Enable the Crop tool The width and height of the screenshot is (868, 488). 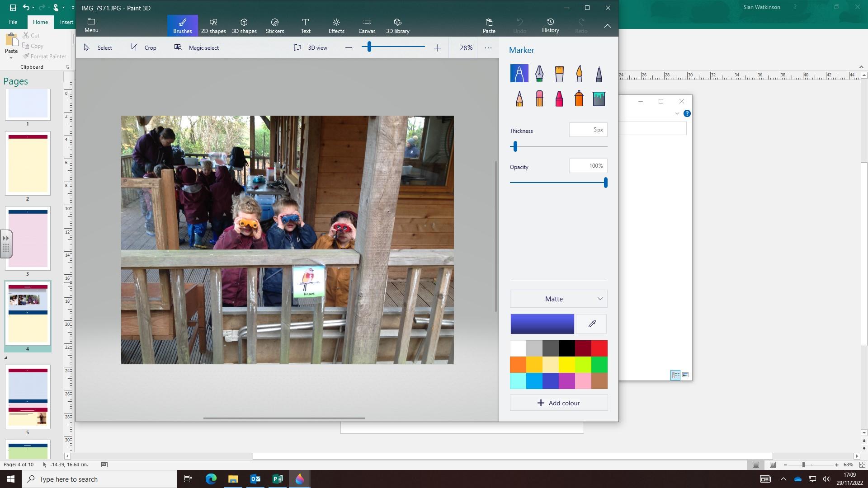coord(143,47)
